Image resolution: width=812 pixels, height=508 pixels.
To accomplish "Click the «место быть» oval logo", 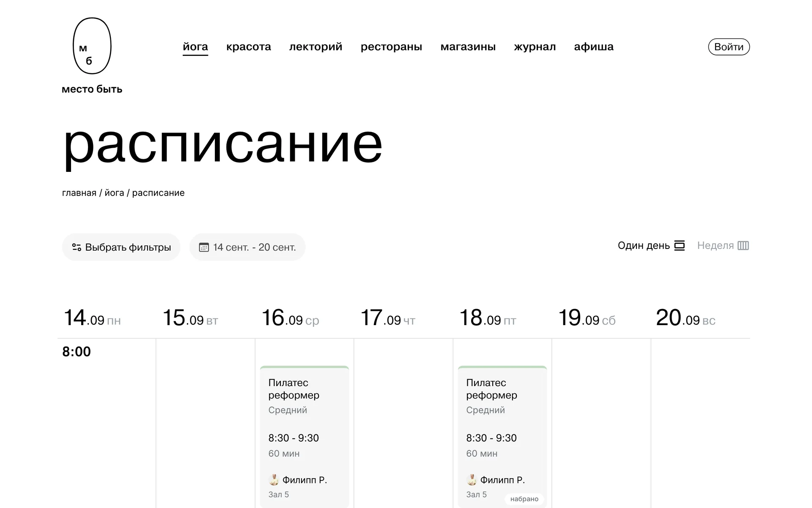I will [x=92, y=46].
